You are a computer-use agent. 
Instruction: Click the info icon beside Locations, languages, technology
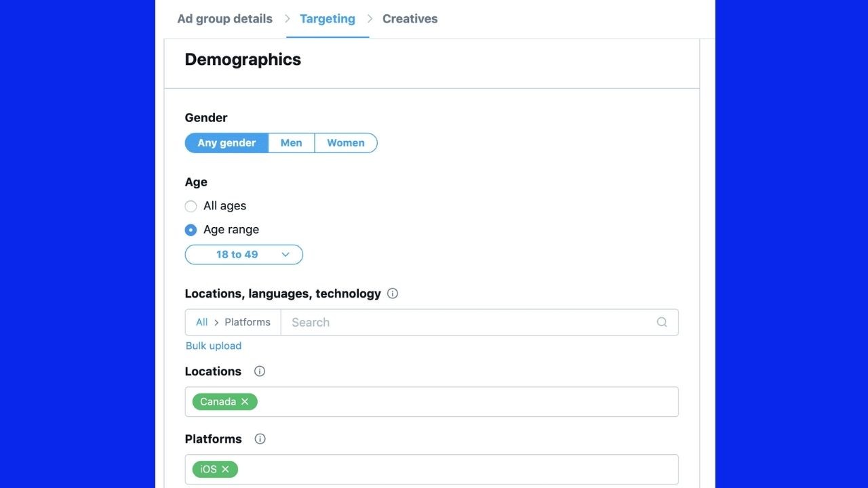393,293
